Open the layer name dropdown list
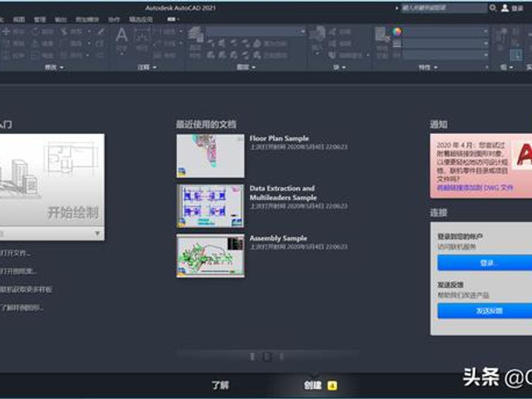532x399 pixels. tap(256, 32)
